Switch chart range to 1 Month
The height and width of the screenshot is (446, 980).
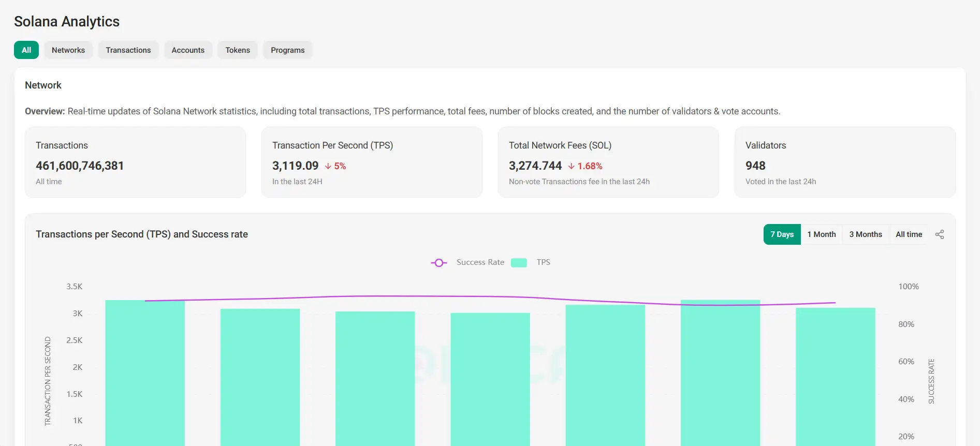(x=822, y=234)
